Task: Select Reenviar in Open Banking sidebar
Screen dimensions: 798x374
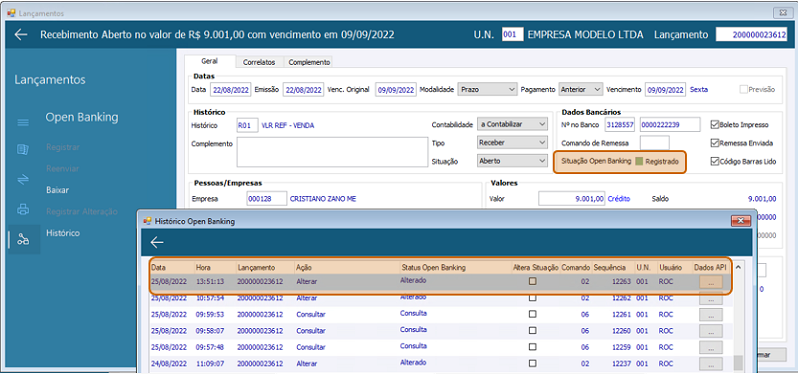Action: (63, 168)
